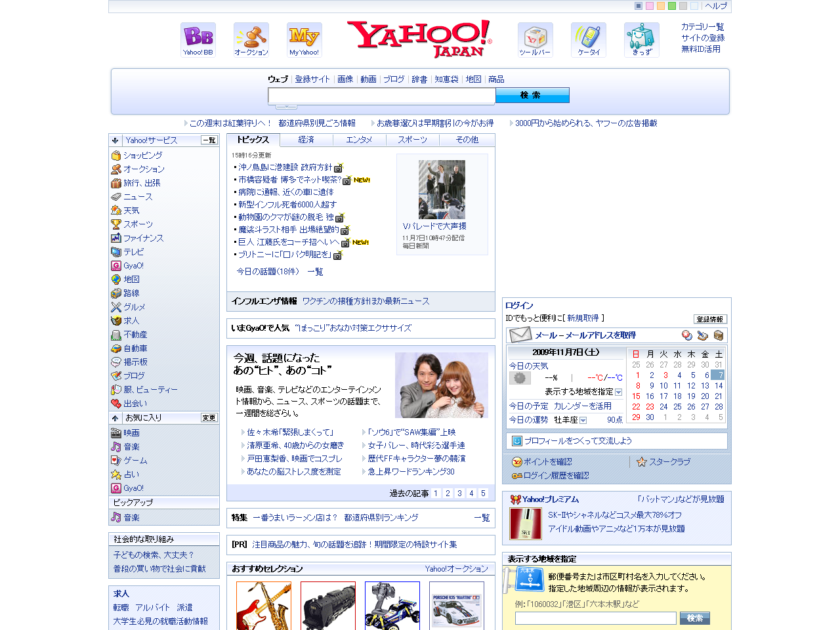This screenshot has width=840, height=630.
Task: Open テレビ in the sidebar
Action: click(x=134, y=252)
